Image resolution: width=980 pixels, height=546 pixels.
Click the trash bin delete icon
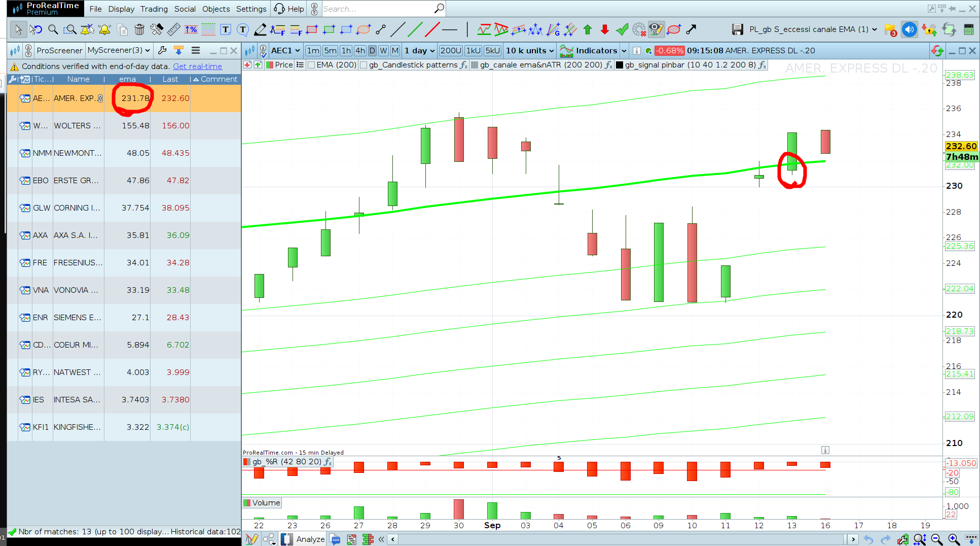[x=139, y=29]
